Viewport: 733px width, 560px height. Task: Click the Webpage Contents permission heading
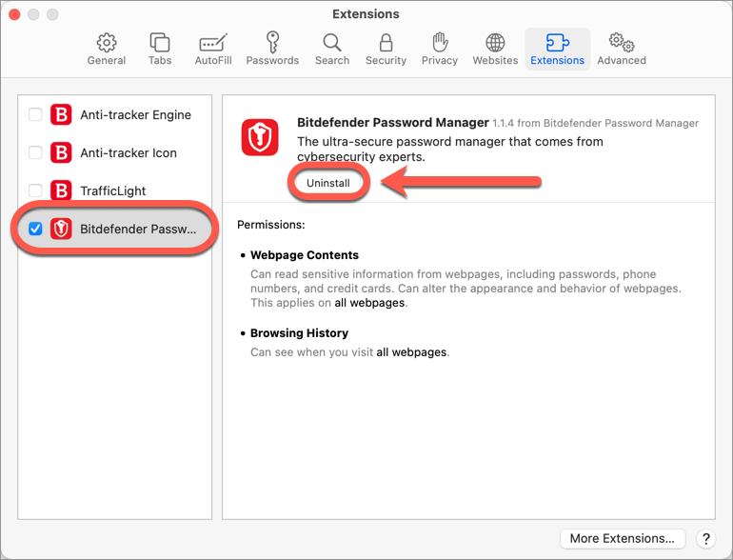pyautogui.click(x=305, y=255)
